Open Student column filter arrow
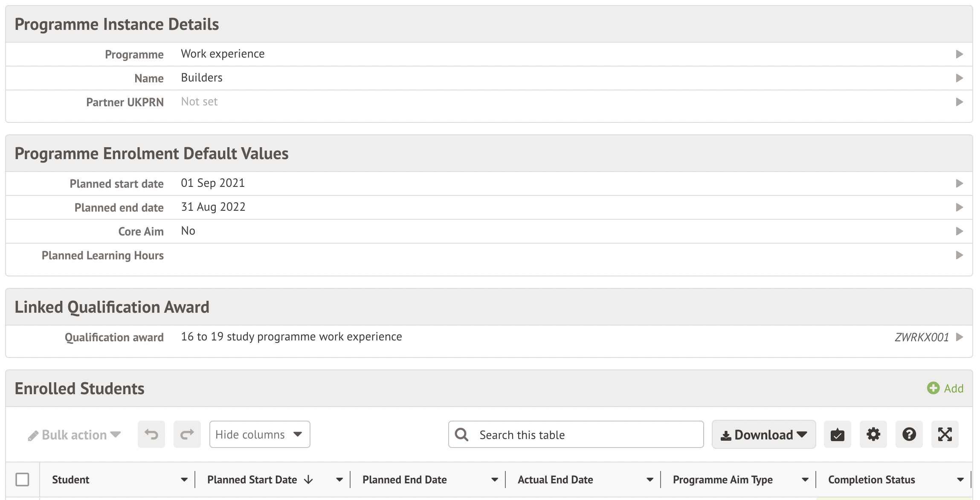The width and height of the screenshot is (980, 500). (x=184, y=480)
